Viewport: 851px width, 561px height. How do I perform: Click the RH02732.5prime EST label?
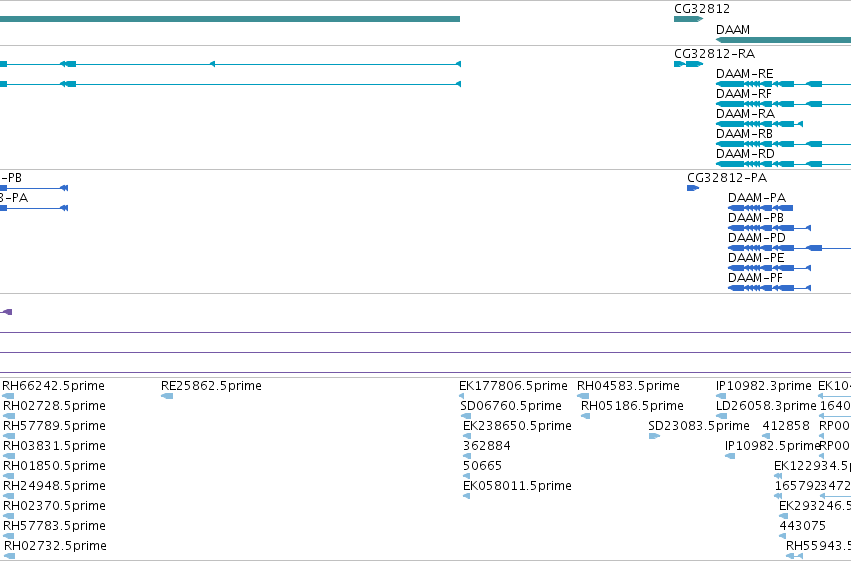pyautogui.click(x=55, y=546)
